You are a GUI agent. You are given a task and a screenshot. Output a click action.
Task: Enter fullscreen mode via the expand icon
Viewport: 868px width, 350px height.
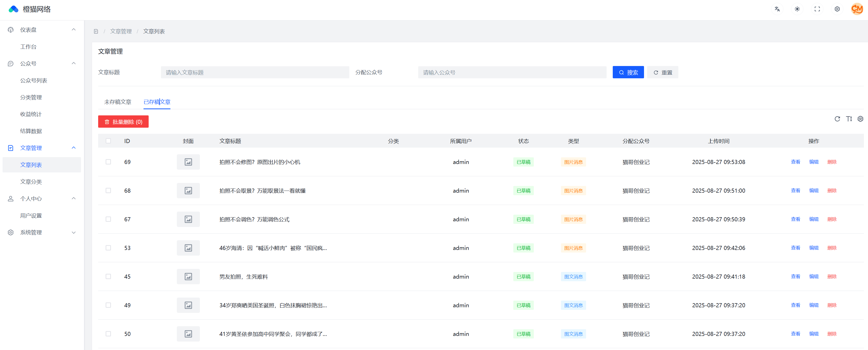click(817, 9)
